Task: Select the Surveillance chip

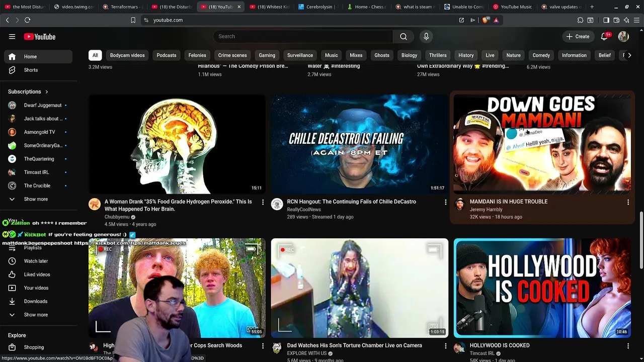Action: [300, 55]
